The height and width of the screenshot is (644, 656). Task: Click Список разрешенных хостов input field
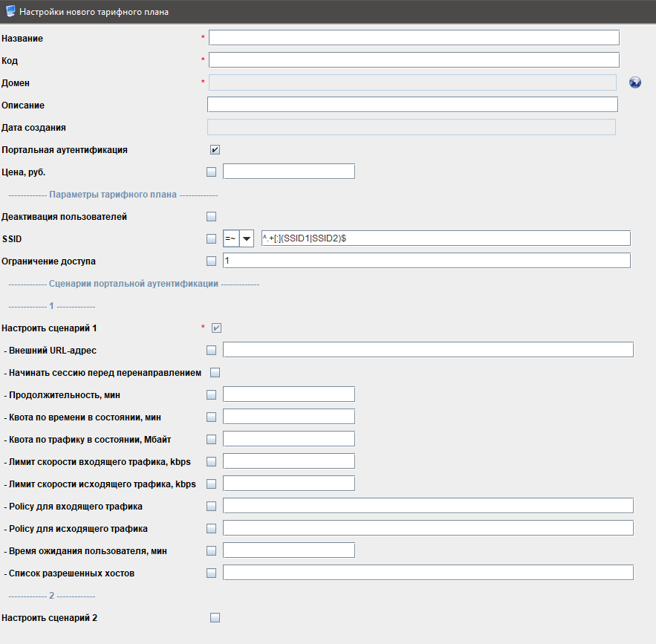coord(428,573)
